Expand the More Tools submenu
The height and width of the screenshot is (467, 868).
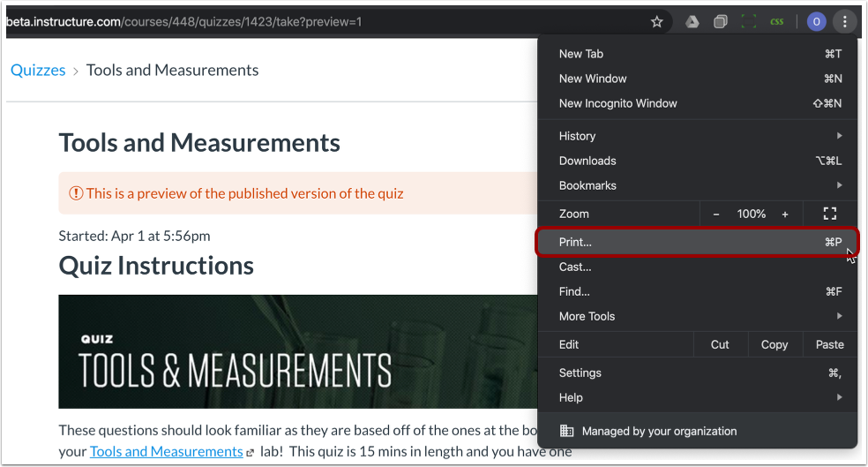(x=697, y=316)
